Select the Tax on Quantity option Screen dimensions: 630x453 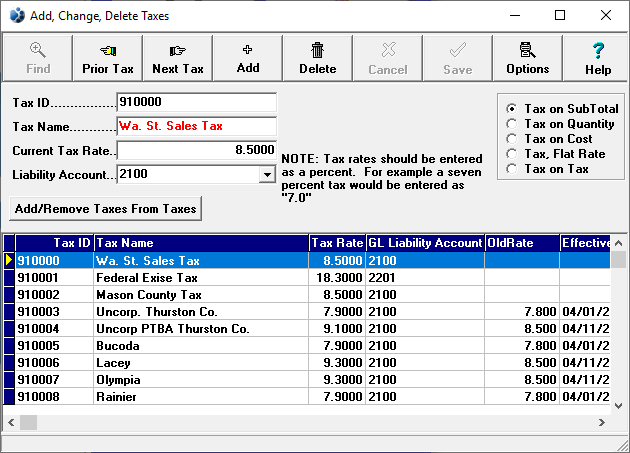513,124
